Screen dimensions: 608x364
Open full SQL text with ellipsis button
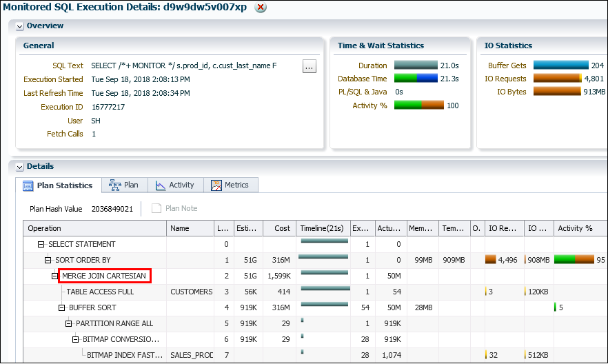[x=309, y=66]
